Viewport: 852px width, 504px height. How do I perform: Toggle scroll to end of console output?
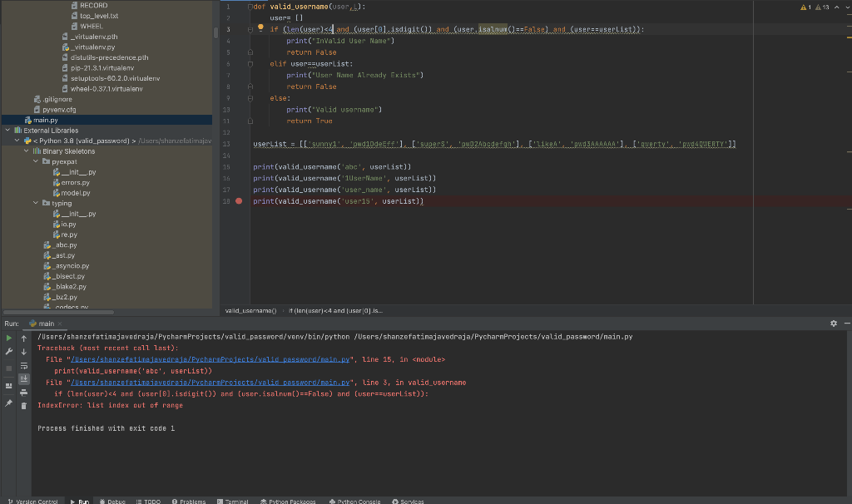click(x=24, y=378)
